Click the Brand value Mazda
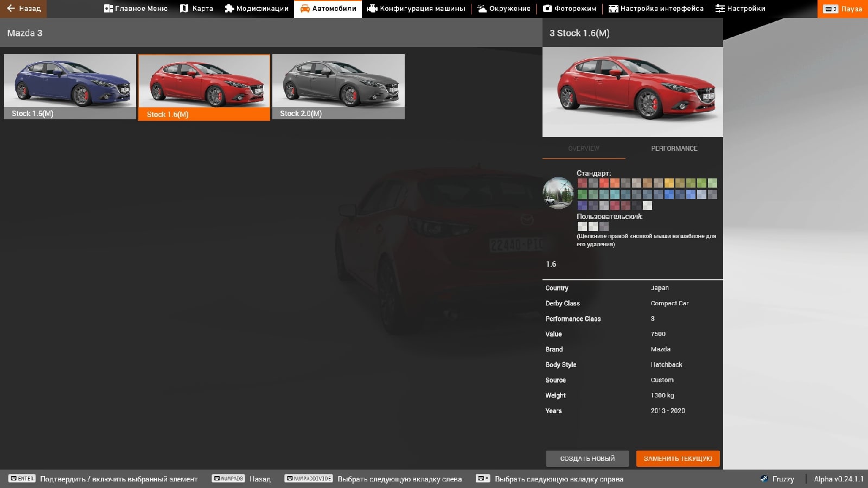 coord(660,349)
